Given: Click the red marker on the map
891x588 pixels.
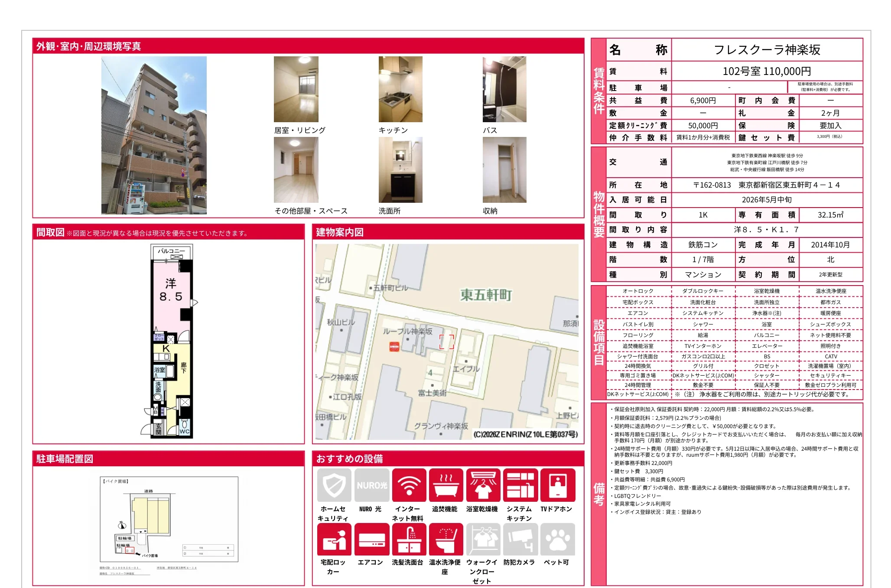Looking at the screenshot, I should point(394,347).
